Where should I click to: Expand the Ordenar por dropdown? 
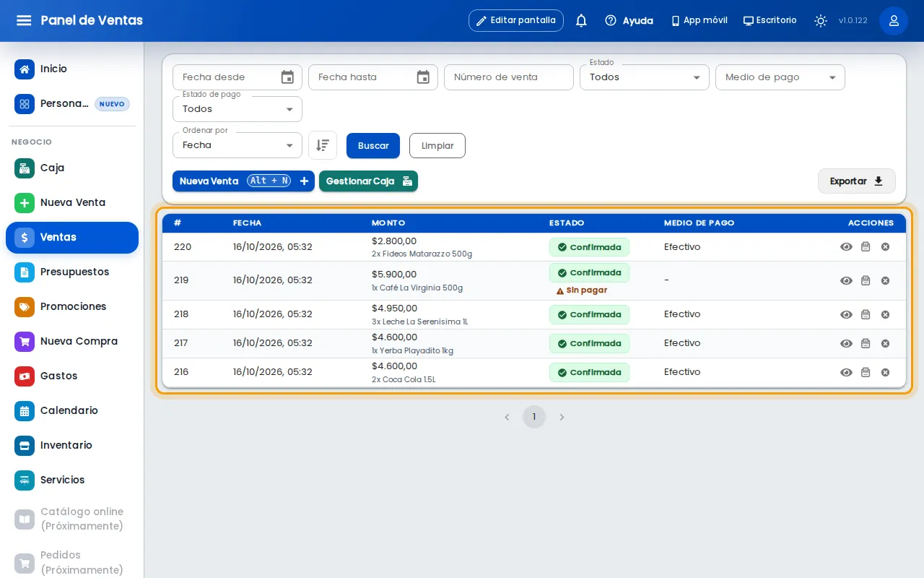coord(237,145)
